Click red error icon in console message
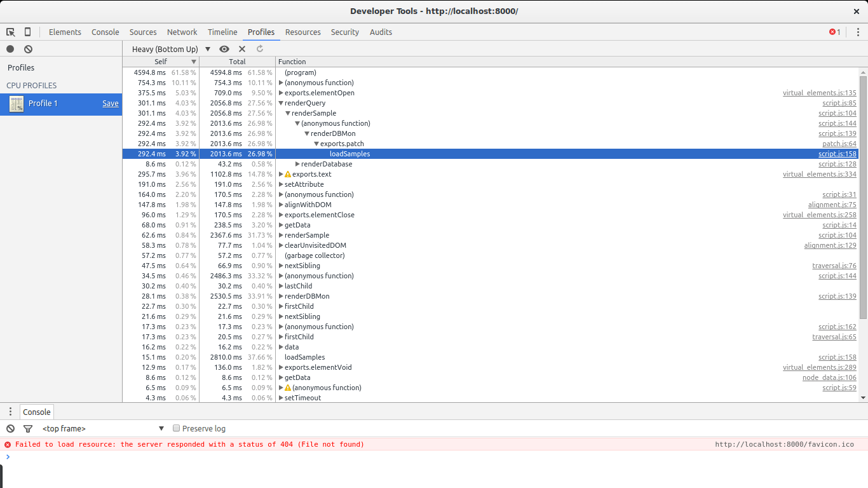 [8, 445]
